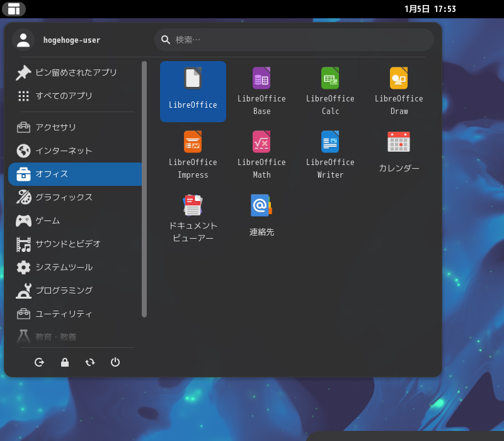Viewport: 504px width, 441px height.
Task: Click the power off icon
Action: (x=115, y=362)
